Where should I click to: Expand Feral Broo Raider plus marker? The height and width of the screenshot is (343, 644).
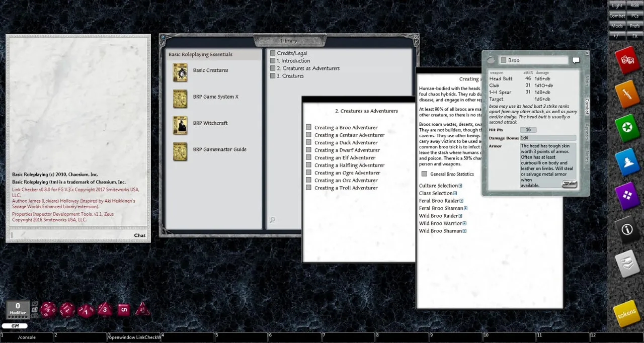pyautogui.click(x=461, y=201)
